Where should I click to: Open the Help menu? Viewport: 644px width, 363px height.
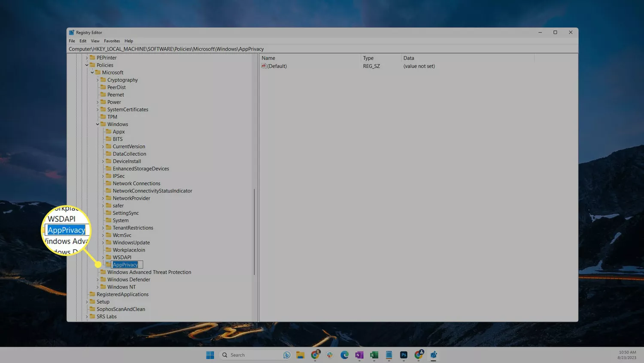(x=129, y=41)
